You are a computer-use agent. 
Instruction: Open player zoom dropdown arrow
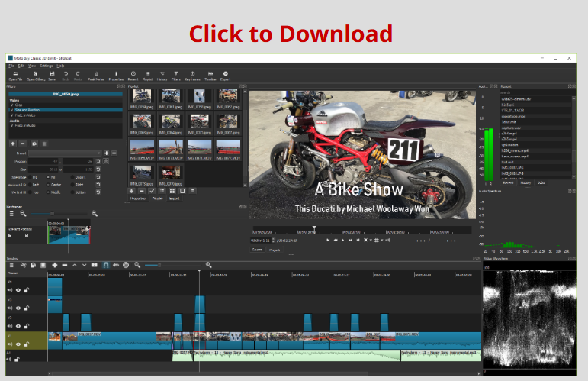point(371,241)
